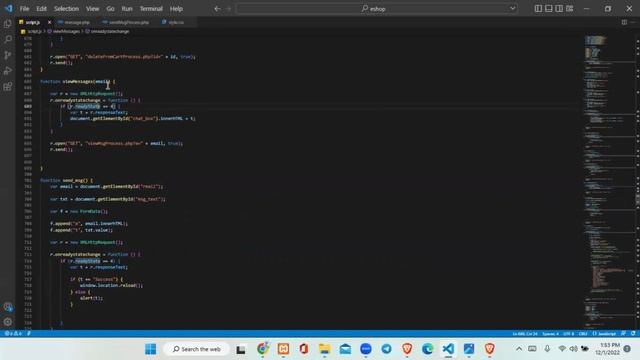The height and width of the screenshot is (360, 640).
Task: Click the code minimap overview
Action: coord(608,182)
